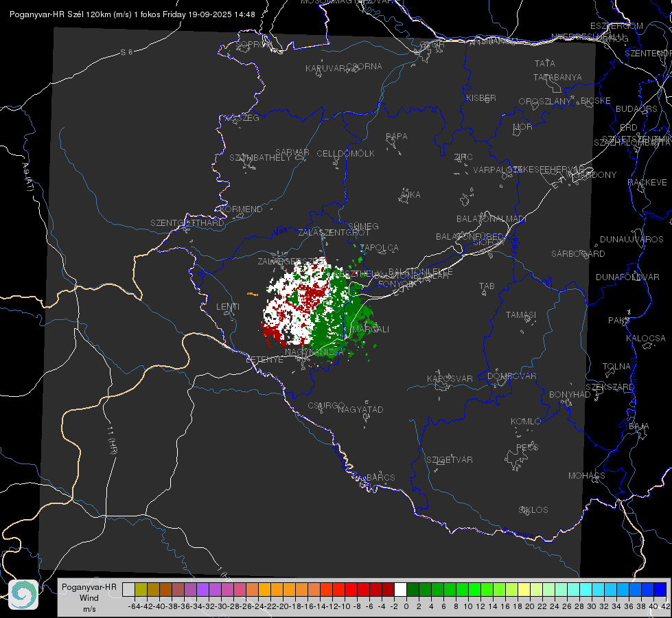The width and height of the screenshot is (672, 618).
Task: Click the Poganyvar-HR Wind m/s legend label
Action: tap(89, 597)
